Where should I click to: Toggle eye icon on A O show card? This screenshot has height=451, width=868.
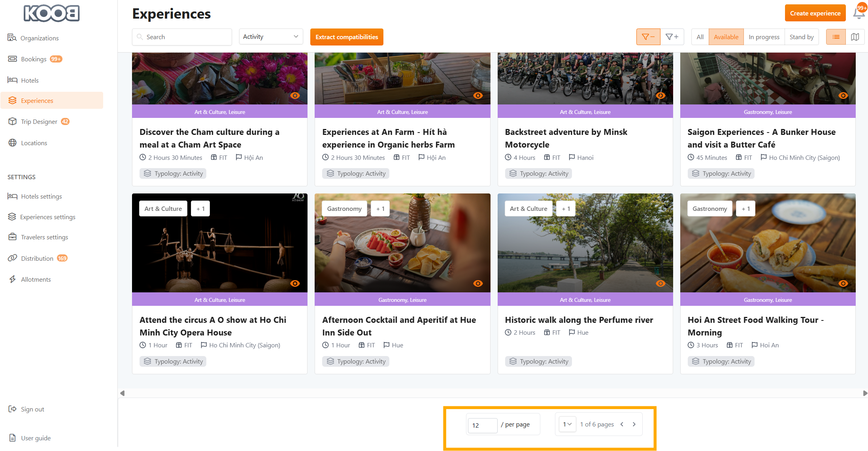295,283
